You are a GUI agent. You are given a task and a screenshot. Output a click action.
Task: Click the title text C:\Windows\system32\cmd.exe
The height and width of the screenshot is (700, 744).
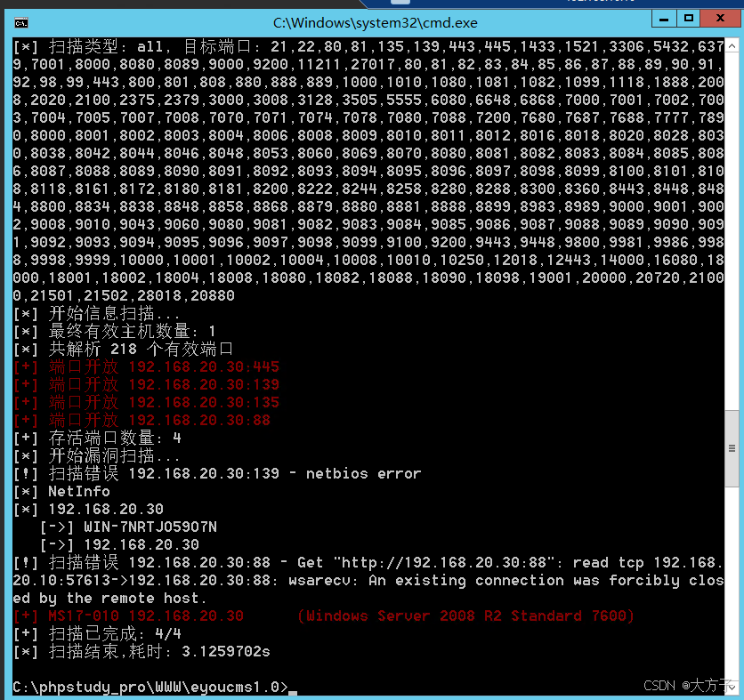click(x=376, y=23)
